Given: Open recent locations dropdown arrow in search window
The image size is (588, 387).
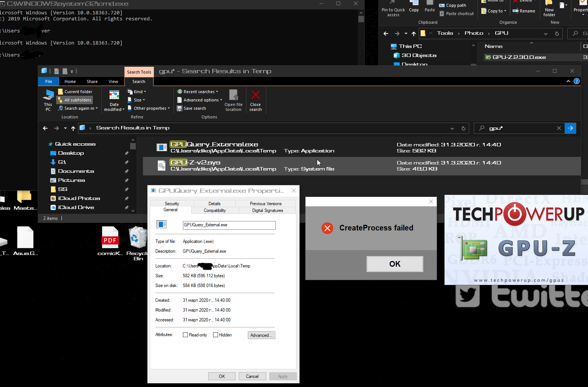Looking at the screenshot, I should pyautogui.click(x=65, y=128).
